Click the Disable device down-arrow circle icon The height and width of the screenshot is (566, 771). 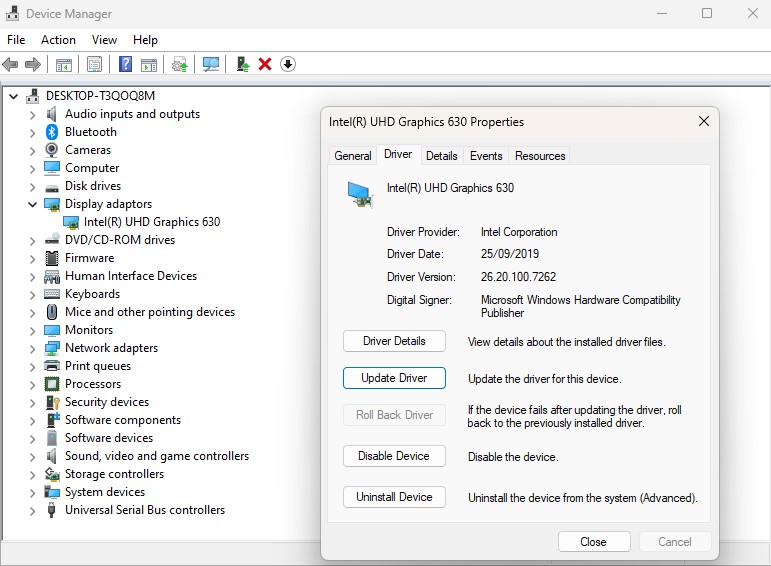tap(288, 64)
